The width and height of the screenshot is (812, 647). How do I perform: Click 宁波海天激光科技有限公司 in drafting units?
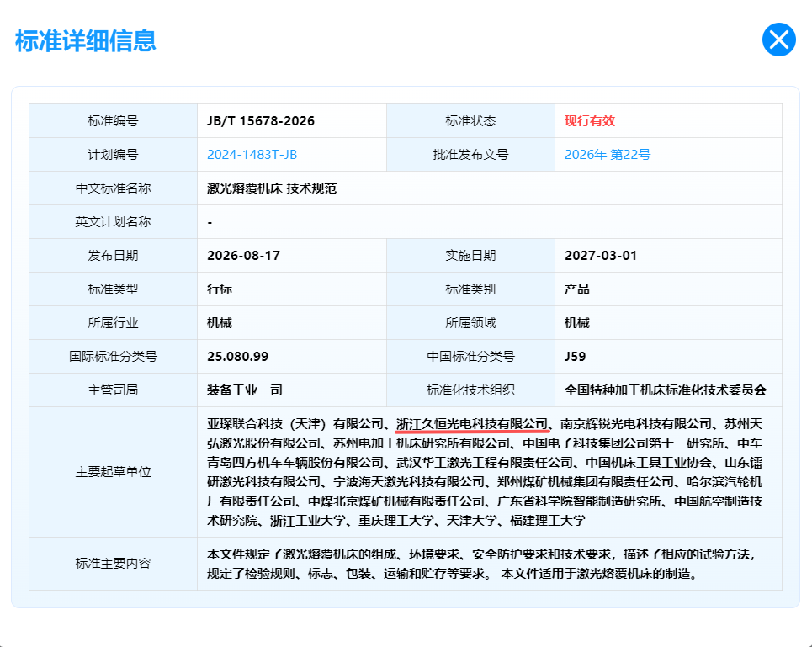tap(409, 482)
